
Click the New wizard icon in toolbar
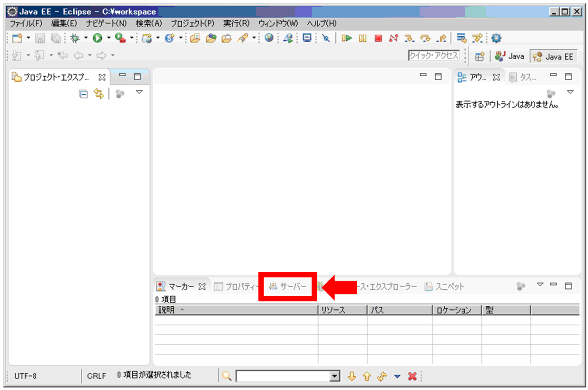pyautogui.click(x=17, y=38)
